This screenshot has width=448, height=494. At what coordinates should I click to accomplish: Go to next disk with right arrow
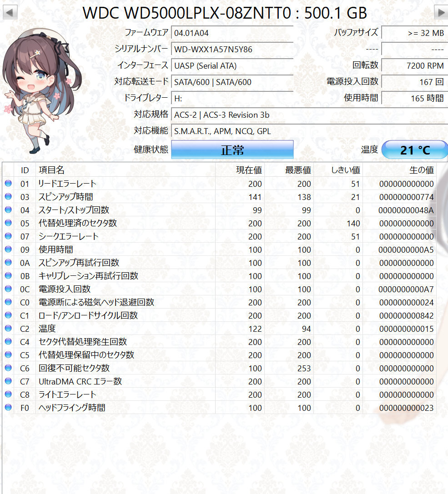441,13
